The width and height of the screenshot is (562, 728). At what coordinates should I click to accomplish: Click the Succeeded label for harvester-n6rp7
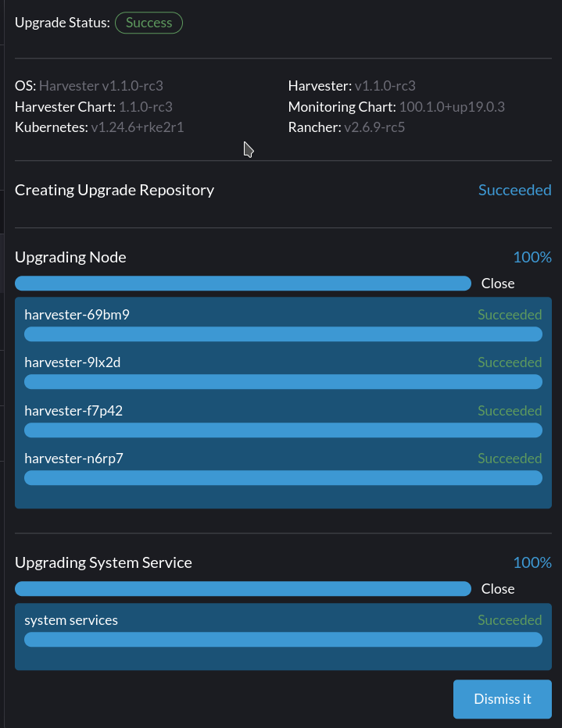coord(509,459)
